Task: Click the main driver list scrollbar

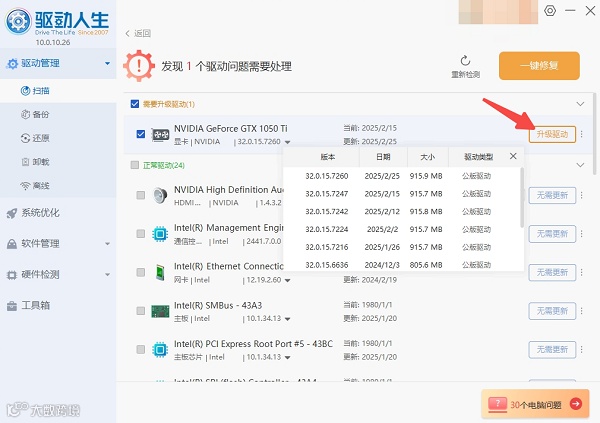Action: [594, 133]
